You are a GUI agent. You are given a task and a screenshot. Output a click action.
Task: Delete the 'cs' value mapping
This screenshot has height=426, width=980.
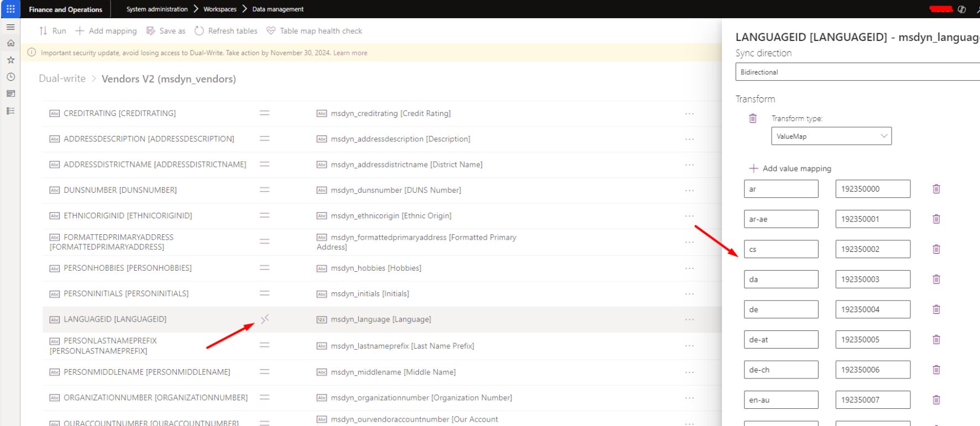click(x=936, y=249)
